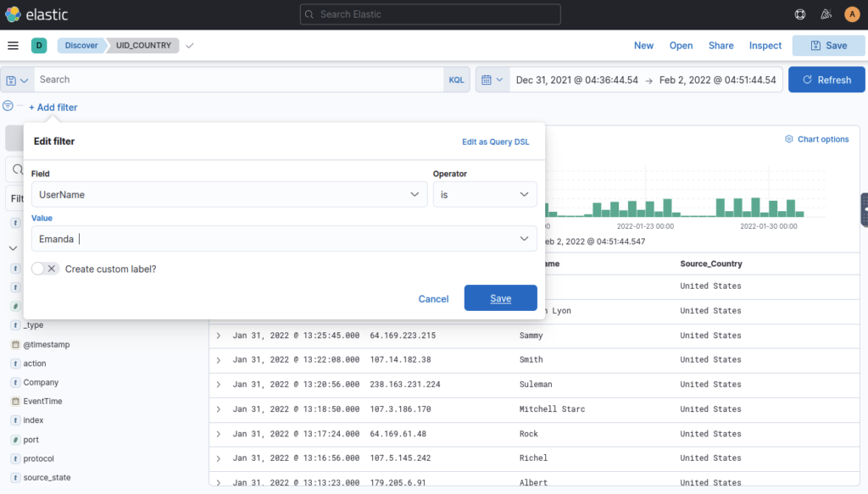
Task: Toggle the KQL query language switch
Action: (x=456, y=80)
